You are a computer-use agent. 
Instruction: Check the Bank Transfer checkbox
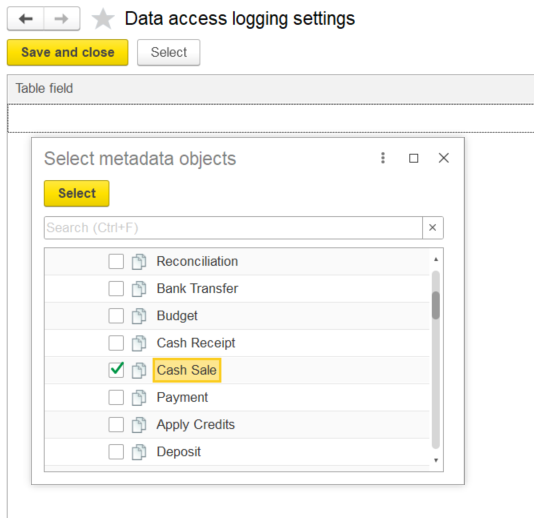tap(116, 288)
